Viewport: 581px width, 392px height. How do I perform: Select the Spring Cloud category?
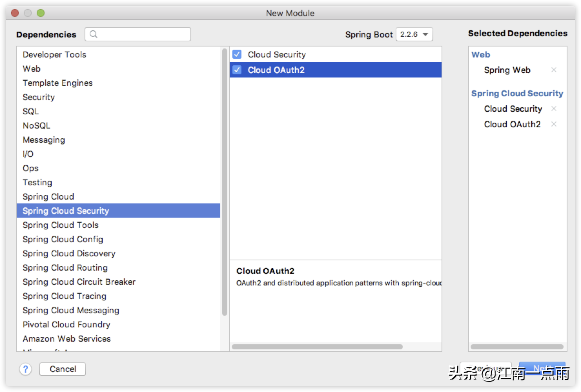point(118,197)
